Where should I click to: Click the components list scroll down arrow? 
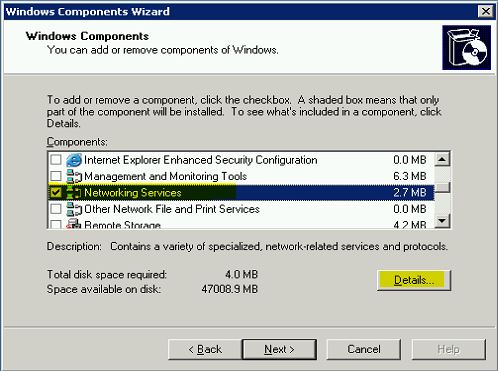tap(442, 220)
